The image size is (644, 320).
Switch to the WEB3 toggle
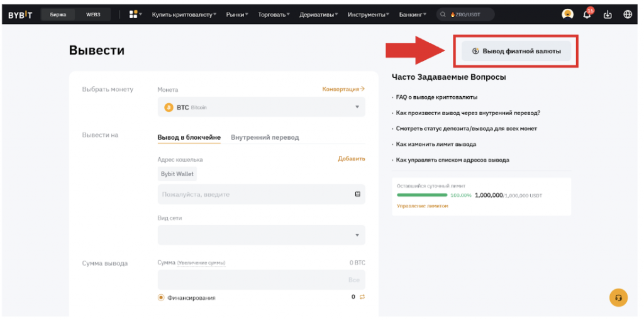click(x=93, y=14)
